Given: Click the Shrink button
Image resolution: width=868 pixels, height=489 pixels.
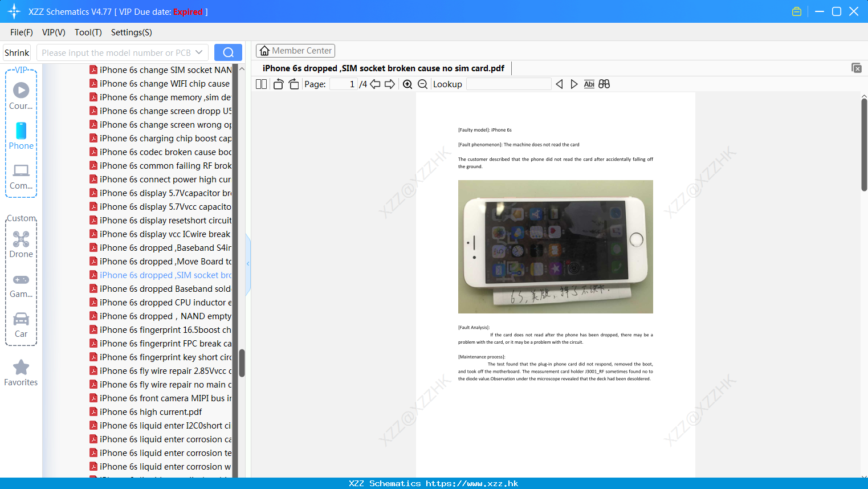Looking at the screenshot, I should (17, 52).
